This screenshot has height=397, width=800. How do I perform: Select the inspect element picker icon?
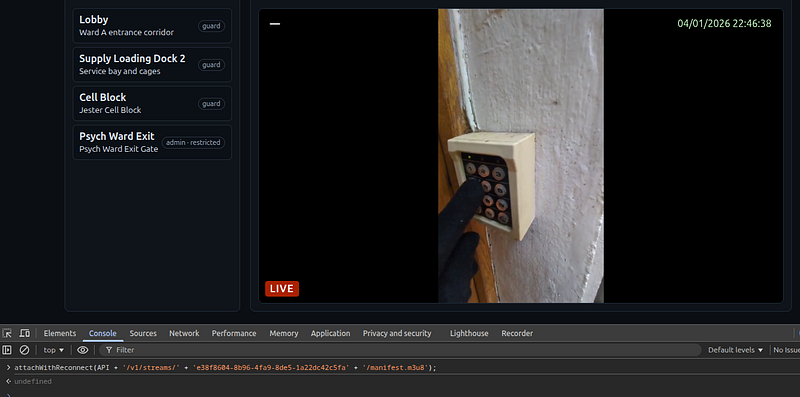(x=7, y=333)
